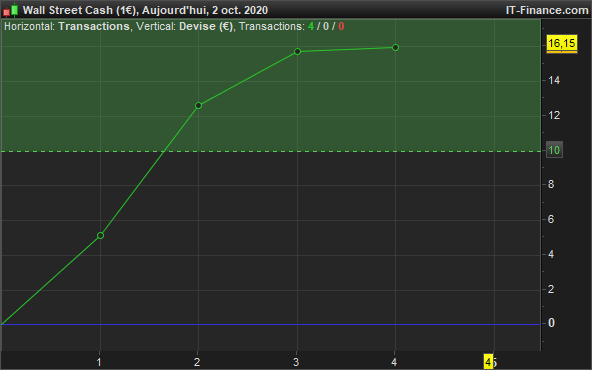The width and height of the screenshot is (592, 370).
Task: Select the data point at transaction 2
Action: point(199,106)
